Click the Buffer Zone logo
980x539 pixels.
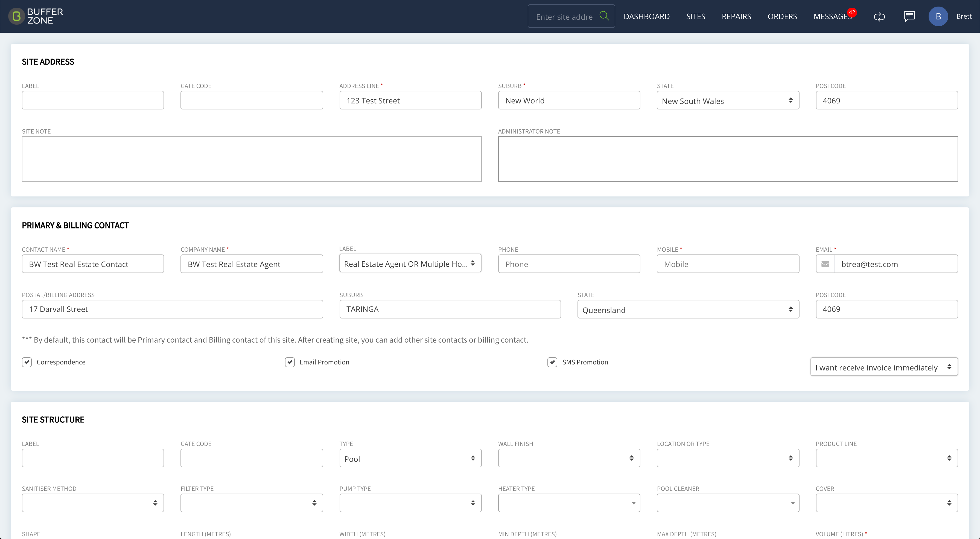36,16
